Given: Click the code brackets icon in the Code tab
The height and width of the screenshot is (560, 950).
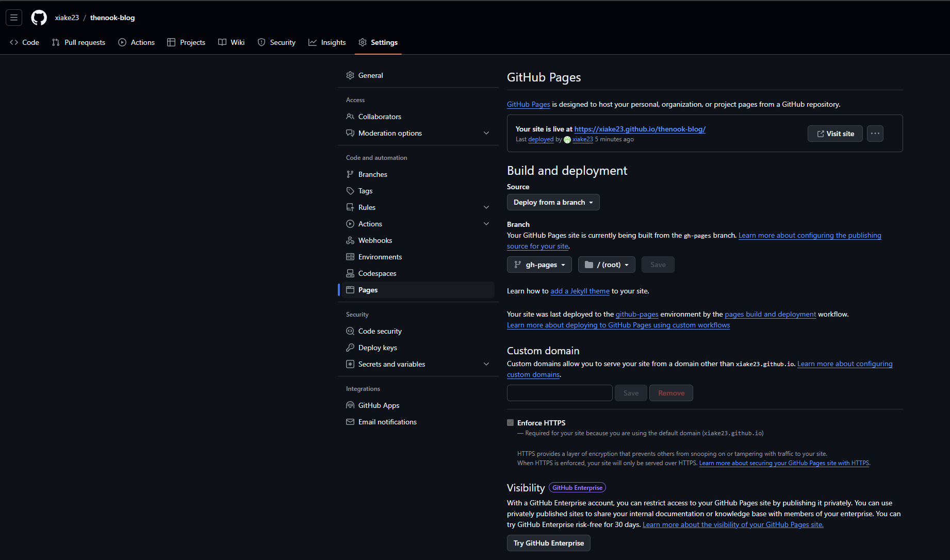Looking at the screenshot, I should [14, 42].
